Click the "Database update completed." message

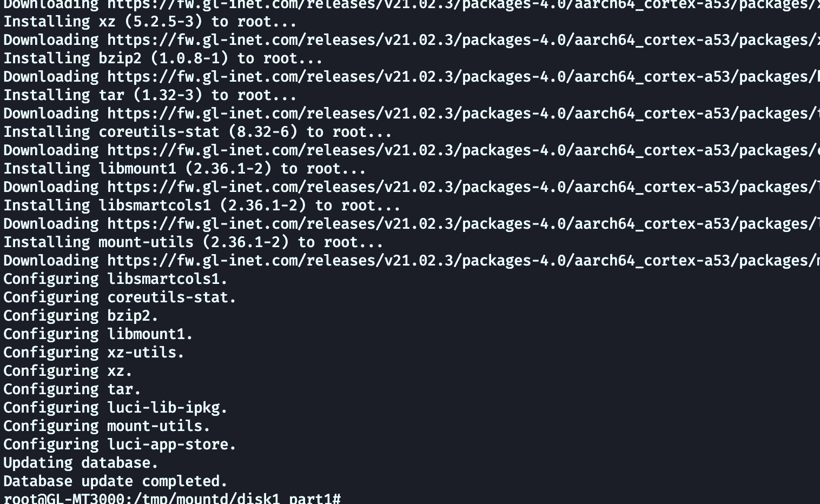click(x=115, y=481)
